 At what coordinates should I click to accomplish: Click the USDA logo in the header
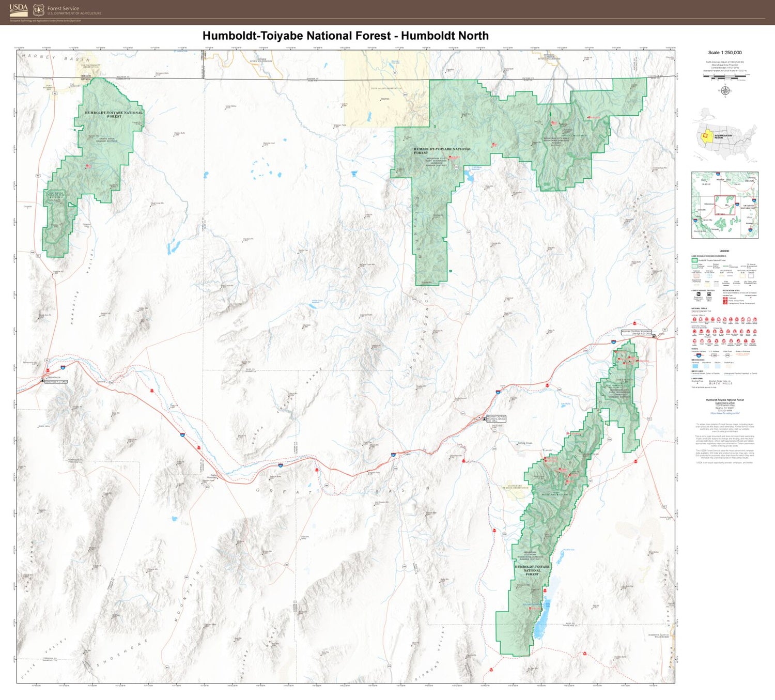(19, 10)
